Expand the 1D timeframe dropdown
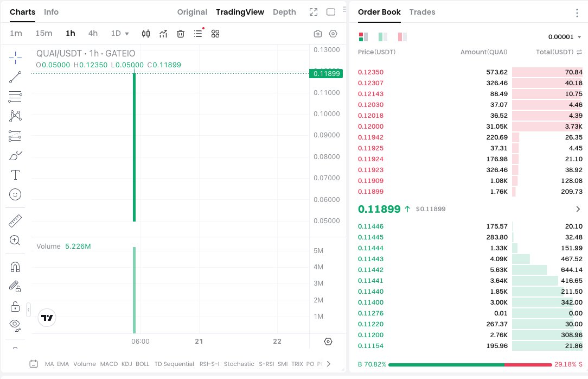This screenshot has height=379, width=588. pyautogui.click(x=120, y=34)
